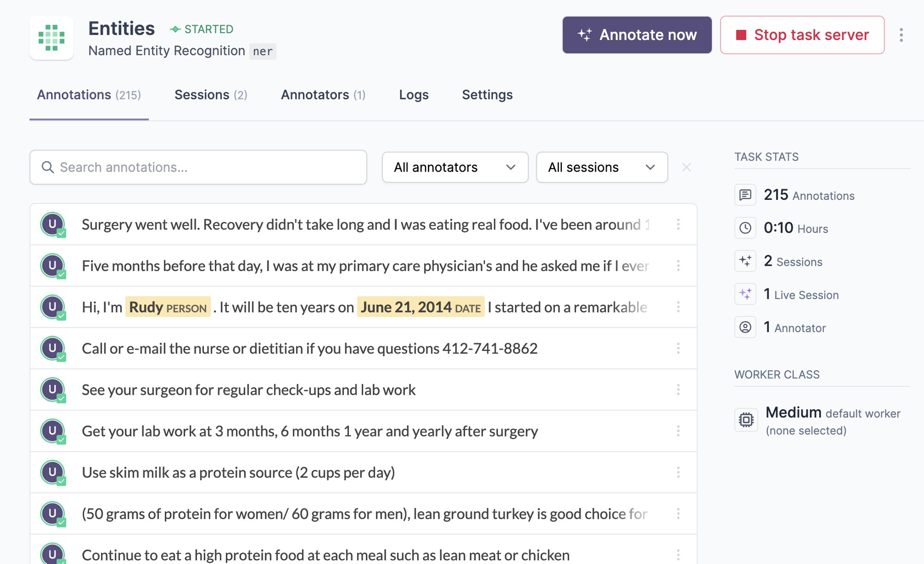Expand the All annotators dropdown
924x564 pixels.
tap(455, 167)
